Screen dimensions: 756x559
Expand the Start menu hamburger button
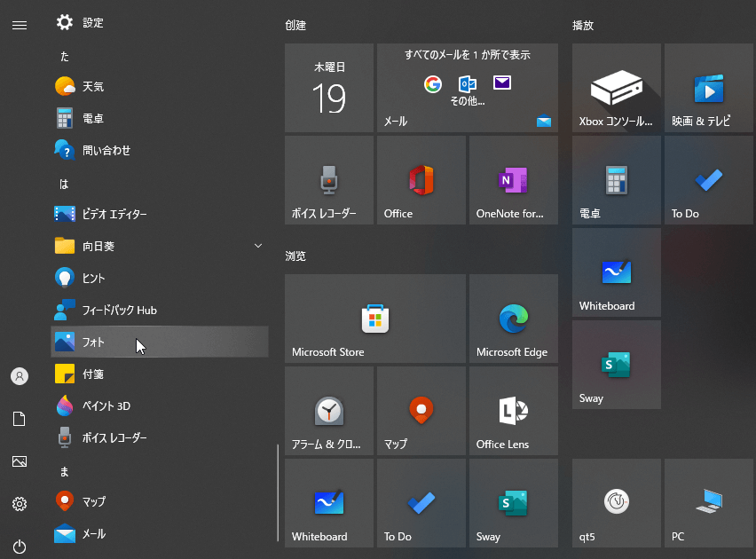(x=20, y=25)
